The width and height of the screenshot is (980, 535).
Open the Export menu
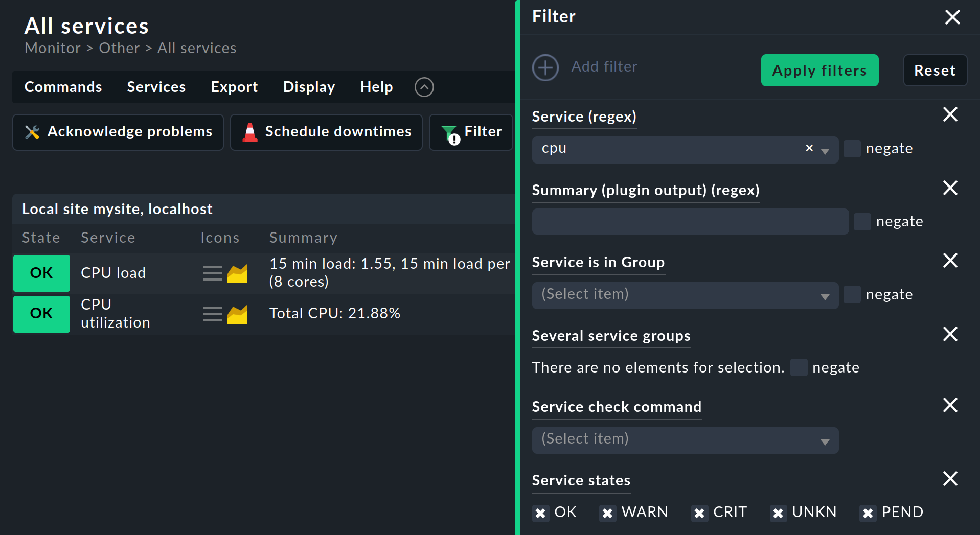234,87
